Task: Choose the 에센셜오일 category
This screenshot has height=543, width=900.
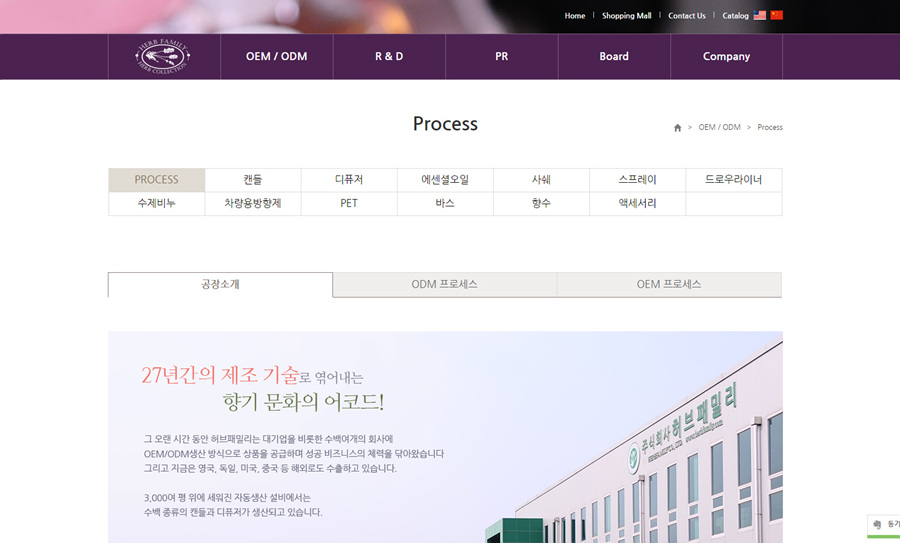Action: click(x=445, y=180)
